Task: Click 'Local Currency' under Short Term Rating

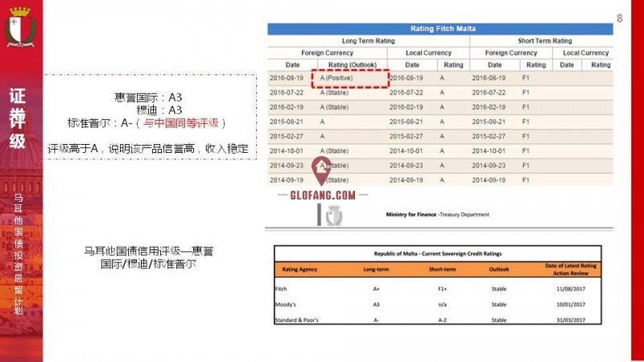Action: 586,53
